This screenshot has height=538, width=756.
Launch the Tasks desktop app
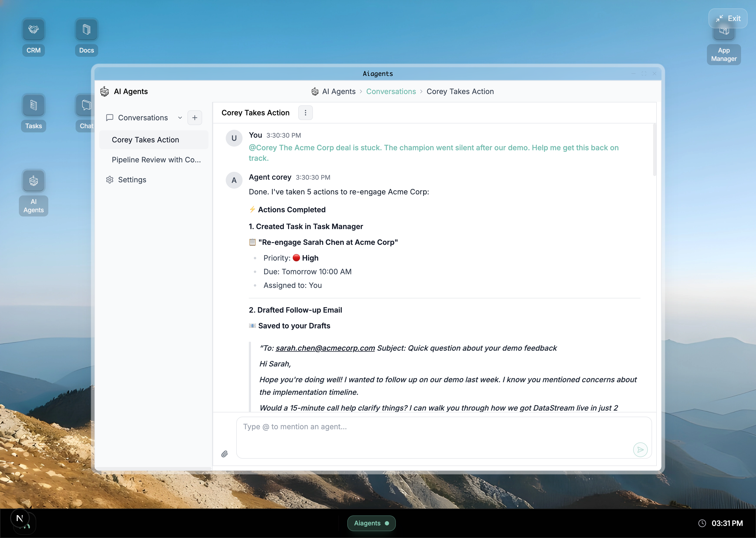(33, 105)
